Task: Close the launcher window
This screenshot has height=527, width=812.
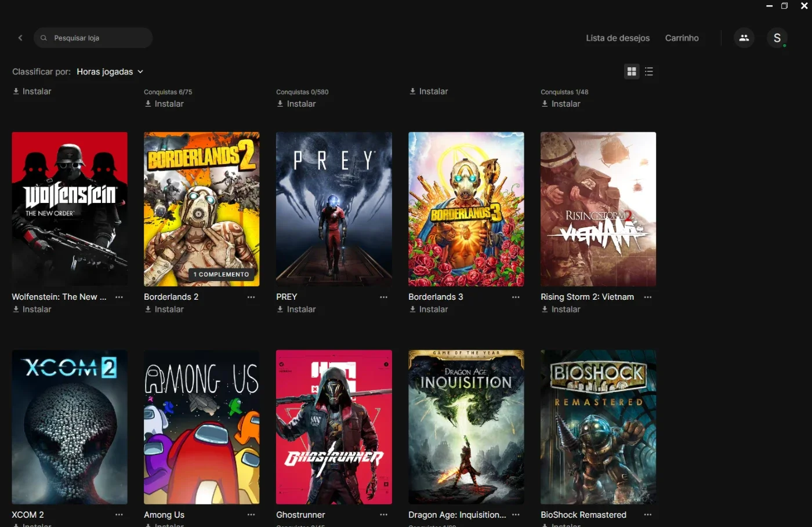Action: pos(804,6)
